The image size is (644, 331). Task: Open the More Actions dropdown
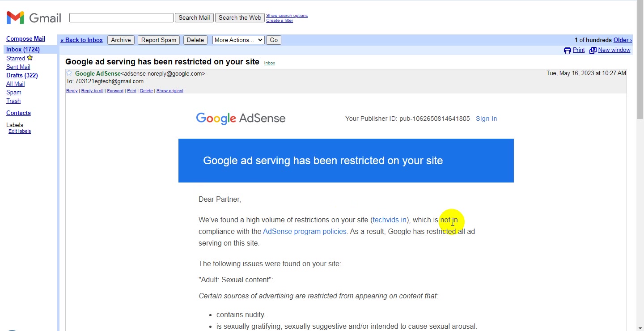pos(238,40)
